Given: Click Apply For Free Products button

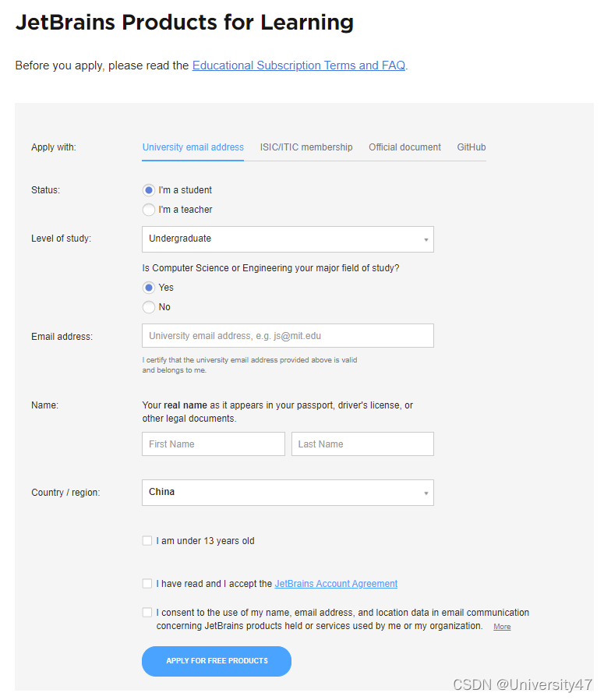Looking at the screenshot, I should pyautogui.click(x=217, y=661).
